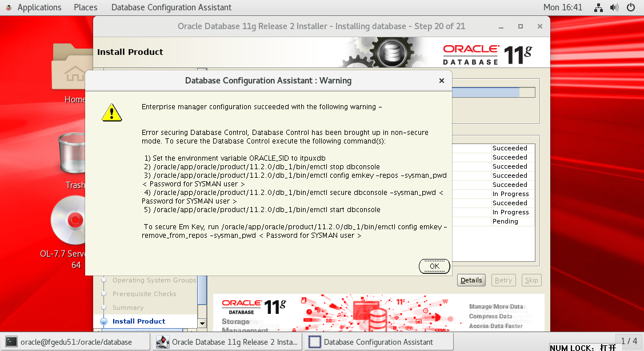Screen dimensions: 644x351
Task: Maximize the Oracle installer window
Action: point(521,26)
